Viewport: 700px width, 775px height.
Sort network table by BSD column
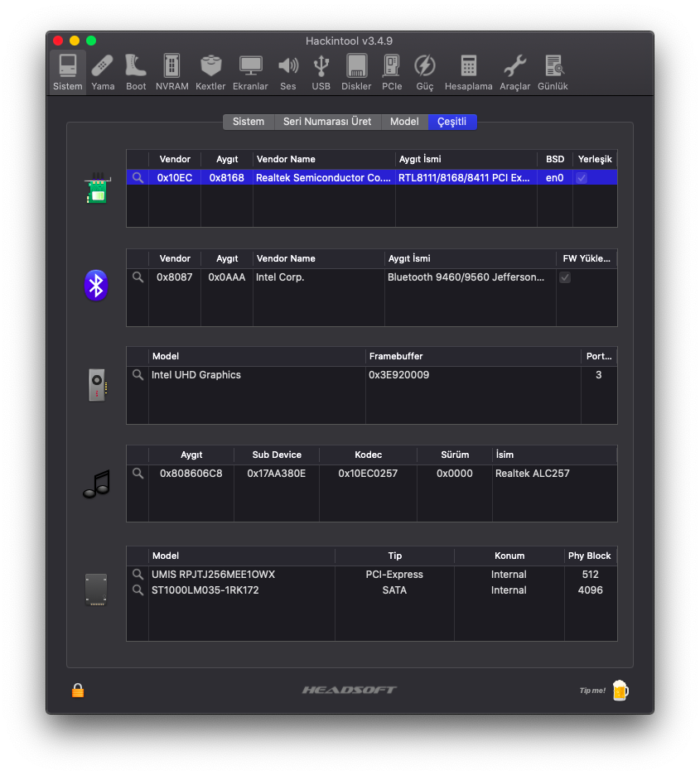tap(555, 159)
